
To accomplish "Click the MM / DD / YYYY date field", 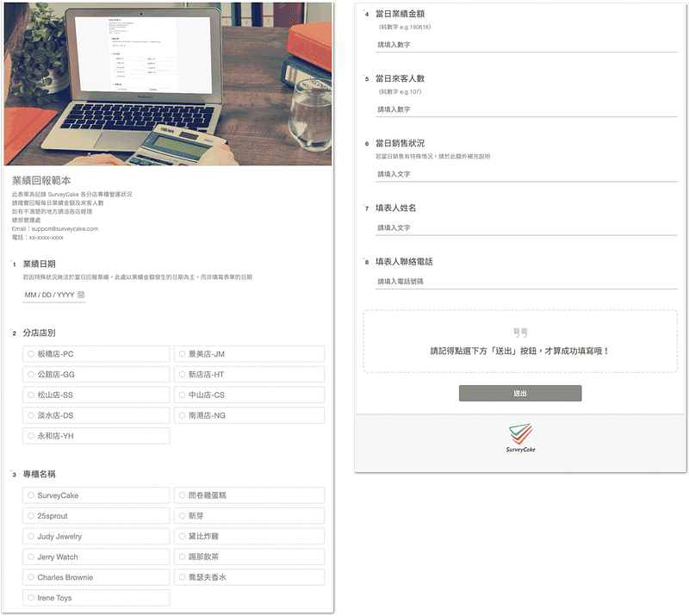I will [x=54, y=295].
